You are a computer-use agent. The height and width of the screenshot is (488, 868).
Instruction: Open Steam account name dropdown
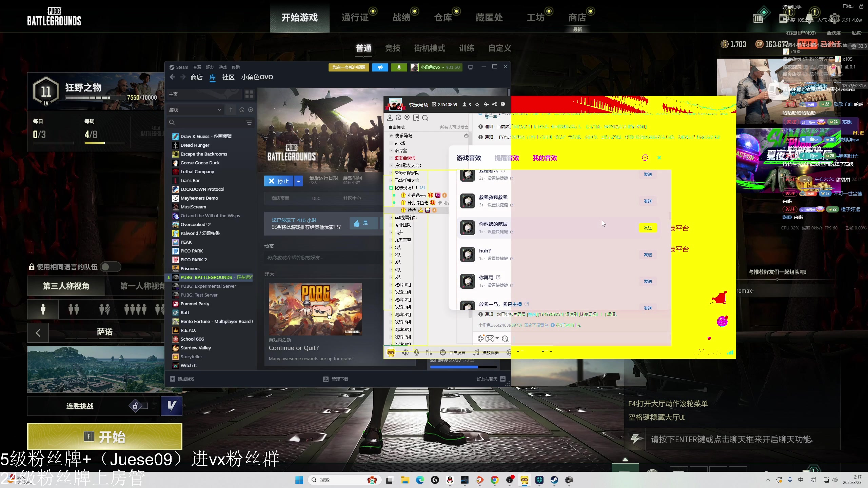point(436,67)
